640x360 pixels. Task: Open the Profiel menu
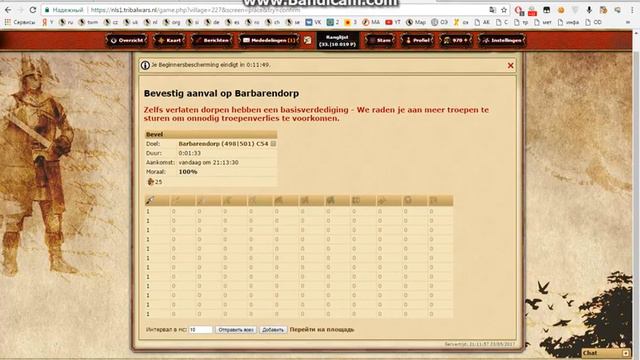[417, 40]
